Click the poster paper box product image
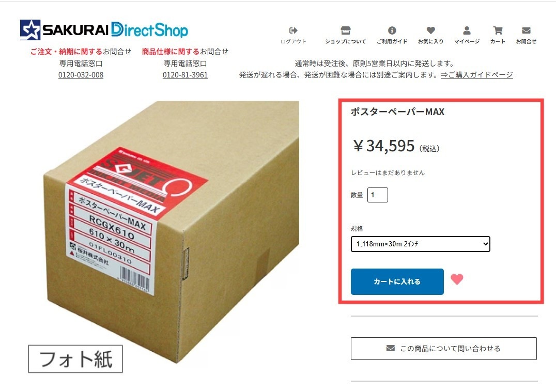This screenshot has height=392, width=556. (171, 232)
